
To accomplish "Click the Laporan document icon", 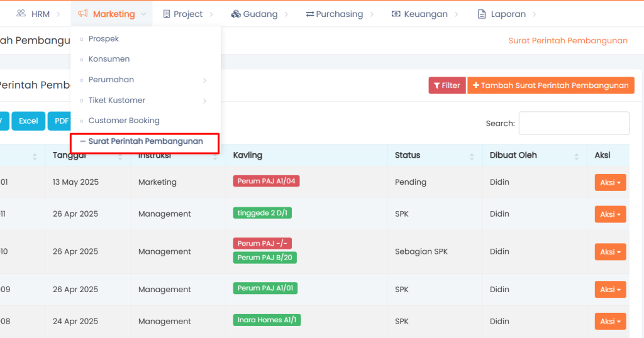I will [x=482, y=14].
